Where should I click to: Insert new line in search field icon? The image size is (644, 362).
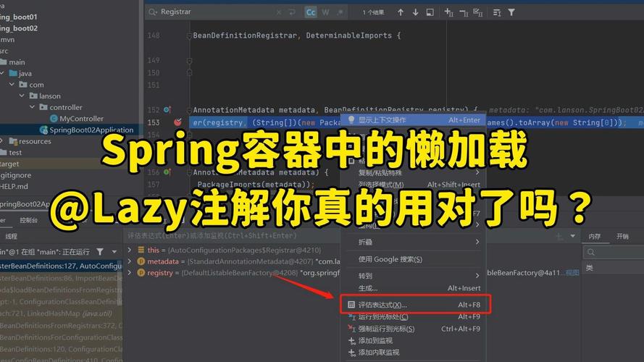[x=292, y=12]
